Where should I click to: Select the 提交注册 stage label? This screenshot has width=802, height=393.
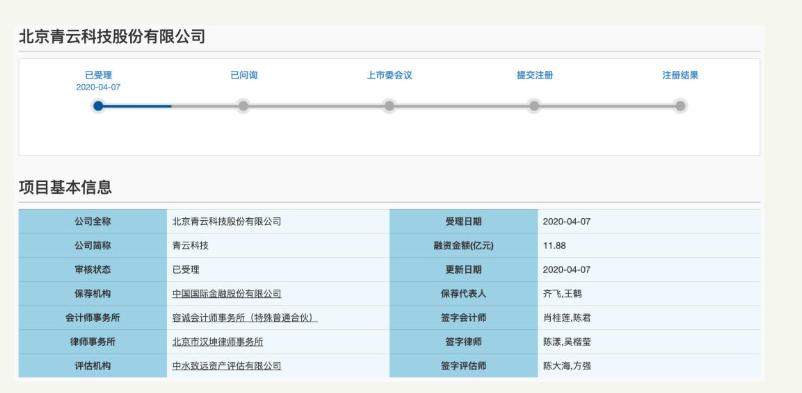pyautogui.click(x=534, y=75)
